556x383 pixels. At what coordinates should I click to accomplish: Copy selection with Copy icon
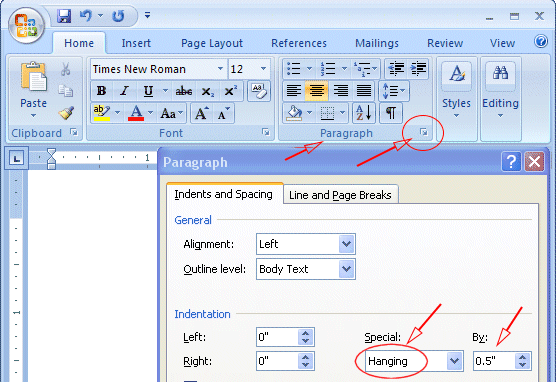click(x=66, y=91)
